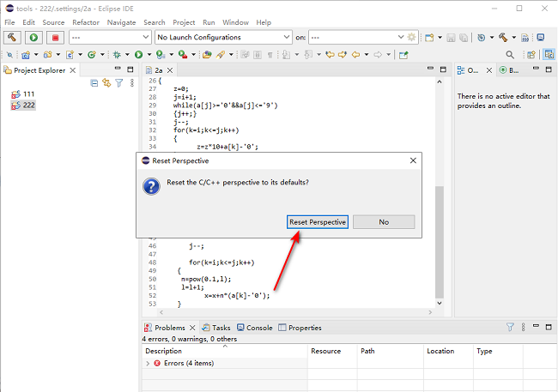This screenshot has width=558, height=392.
Task: Click the filter icon in Project Explorer
Action: pyautogui.click(x=119, y=83)
